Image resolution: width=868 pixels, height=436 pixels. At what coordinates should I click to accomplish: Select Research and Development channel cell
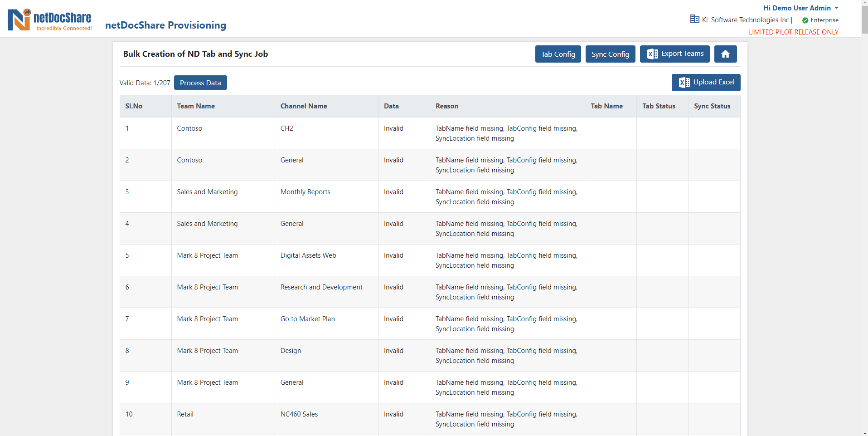tap(326, 292)
